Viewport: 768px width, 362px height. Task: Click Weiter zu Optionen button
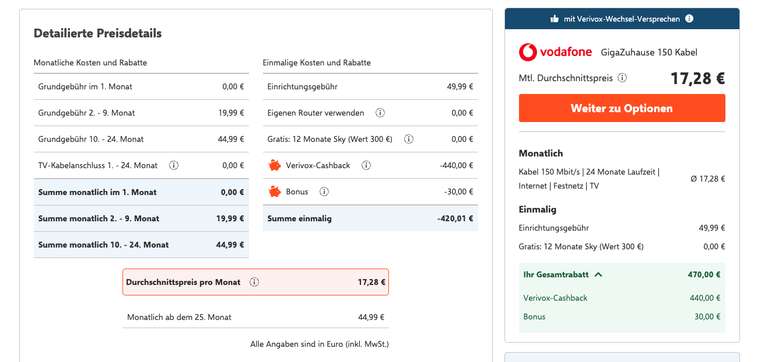pos(622,108)
